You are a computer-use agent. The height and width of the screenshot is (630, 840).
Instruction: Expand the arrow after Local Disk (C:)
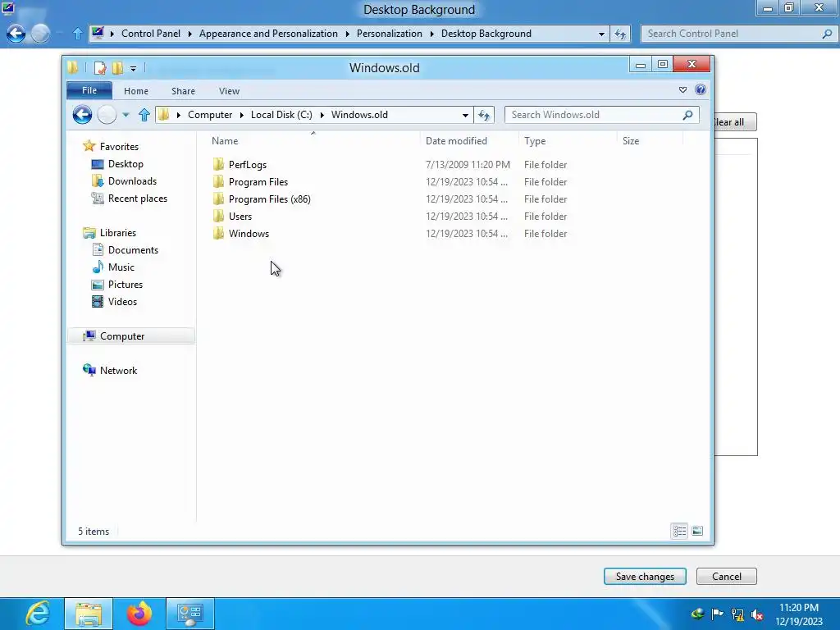pos(322,115)
